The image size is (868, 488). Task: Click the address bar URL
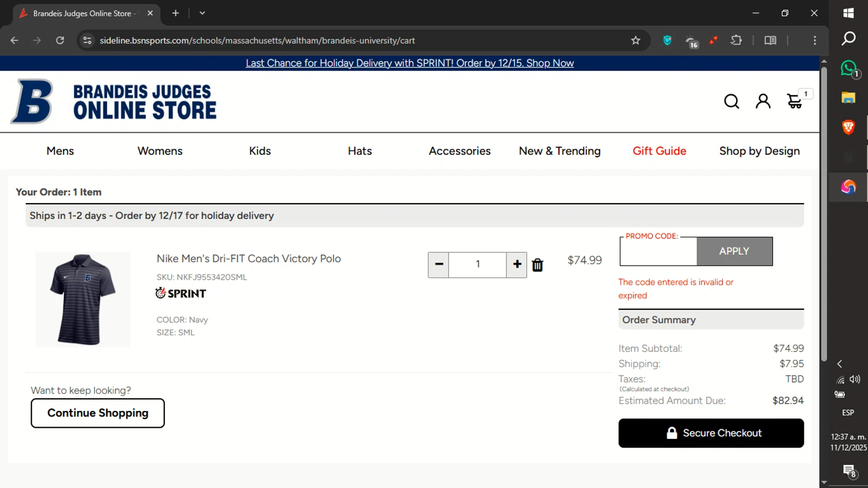click(257, 41)
